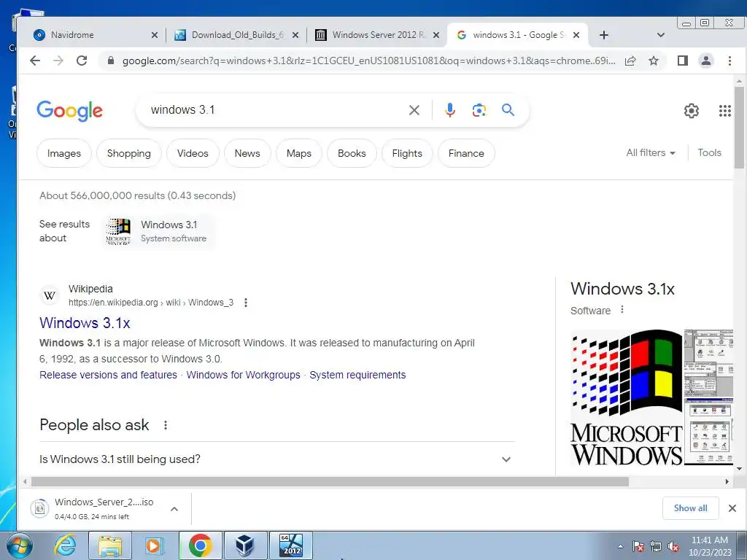Open the All filters dropdown
This screenshot has height=560, width=747.
(651, 153)
